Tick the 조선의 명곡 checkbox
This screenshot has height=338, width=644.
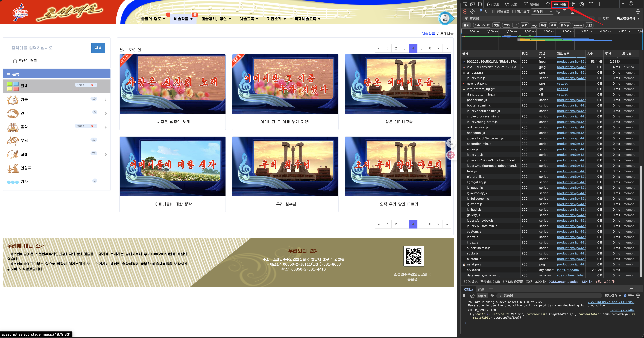(x=15, y=61)
